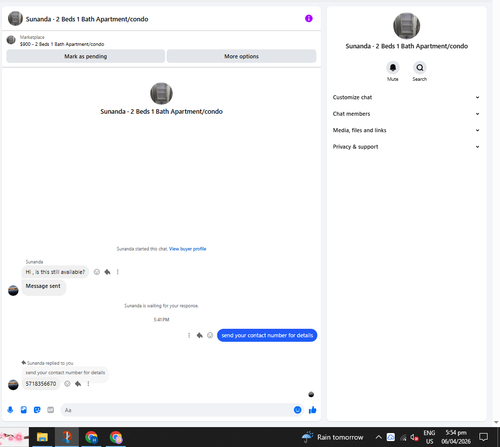Screen dimensions: 500x447
Task: Click the Rain tomorrow weather widget
Action: [x=332, y=437]
